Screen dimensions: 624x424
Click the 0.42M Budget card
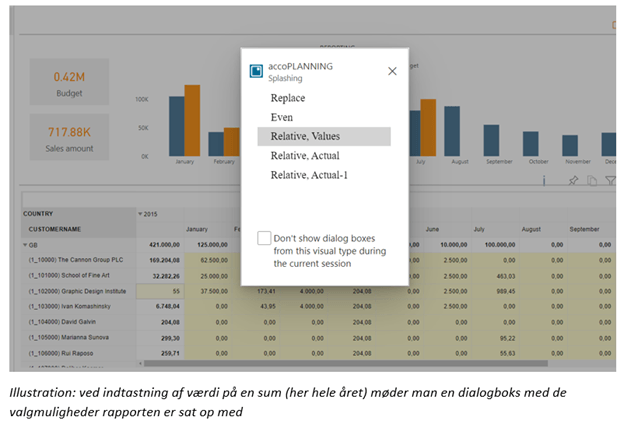tap(69, 82)
